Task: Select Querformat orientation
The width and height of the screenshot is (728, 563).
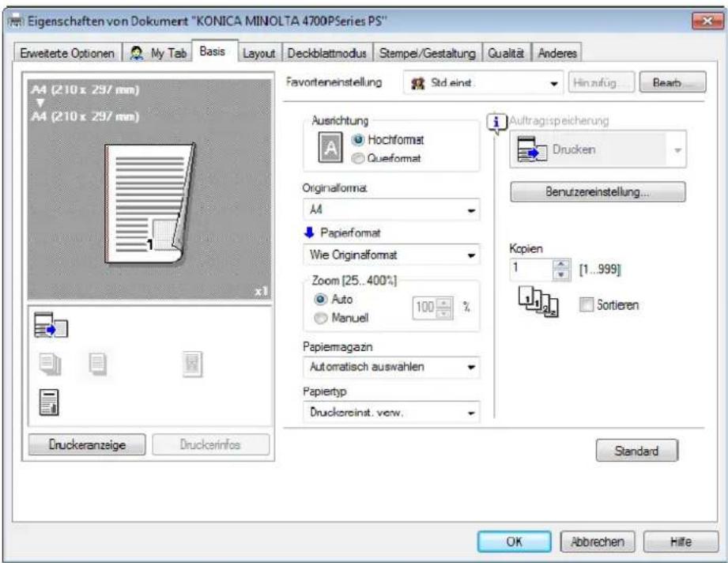Action: [x=387, y=158]
